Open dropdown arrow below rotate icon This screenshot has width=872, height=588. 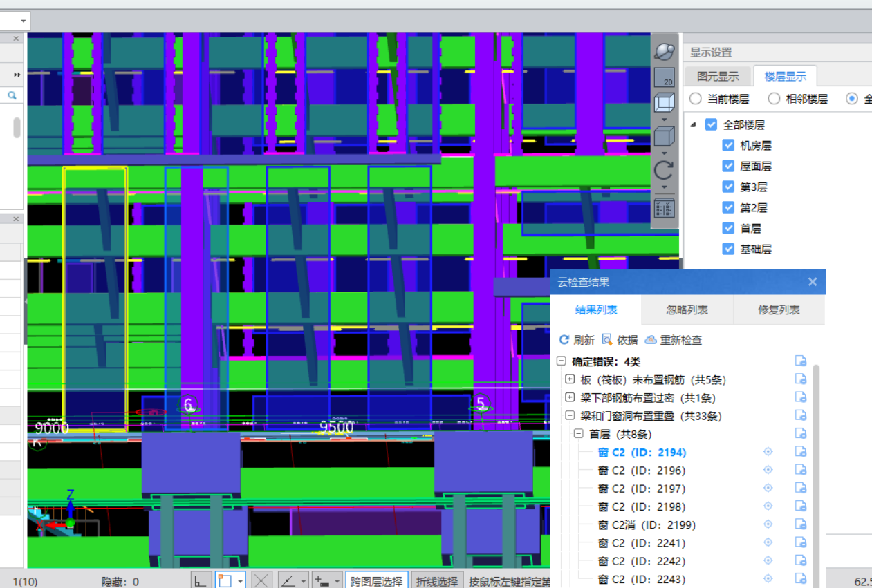pyautogui.click(x=664, y=187)
